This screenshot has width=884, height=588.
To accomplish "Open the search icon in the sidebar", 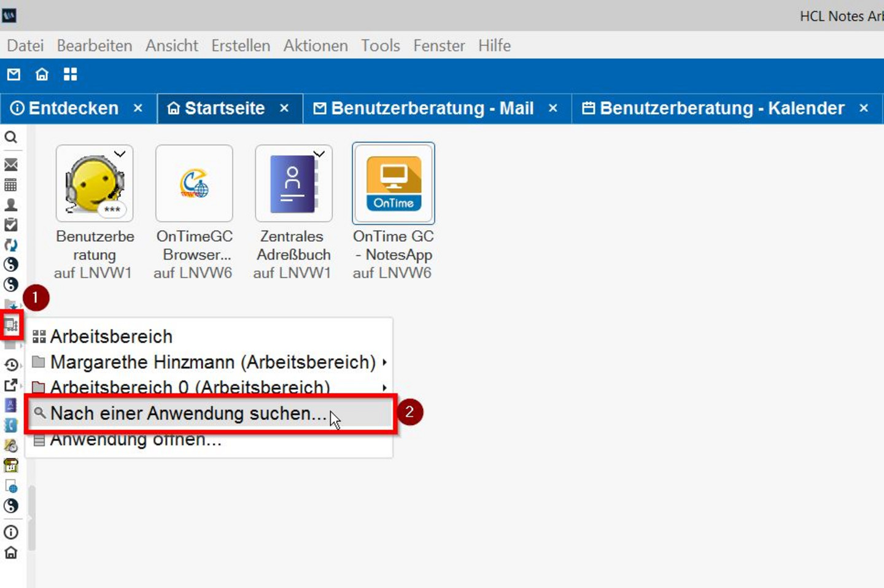I will [10, 137].
